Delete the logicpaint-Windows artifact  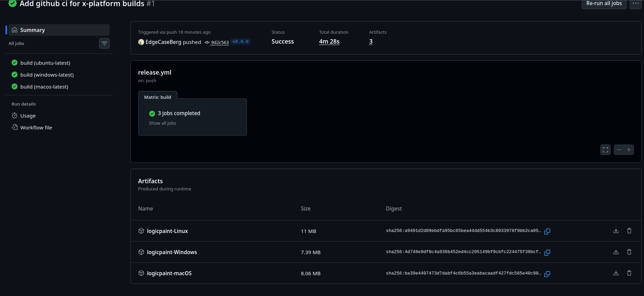(x=629, y=252)
